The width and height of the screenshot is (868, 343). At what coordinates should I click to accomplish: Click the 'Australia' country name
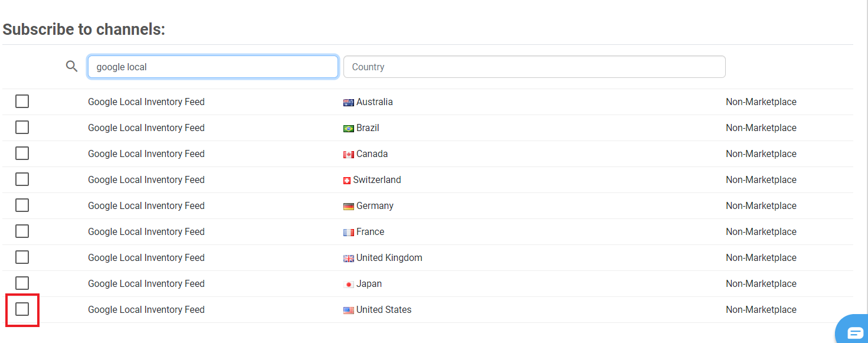click(375, 102)
